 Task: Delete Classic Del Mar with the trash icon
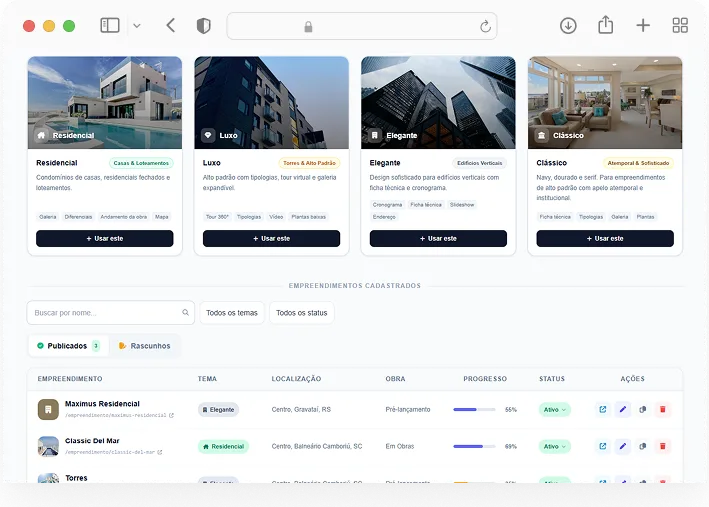[663, 446]
